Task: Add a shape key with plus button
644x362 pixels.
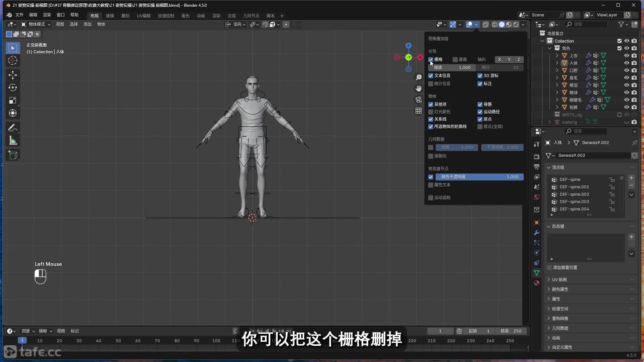Action: click(631, 237)
